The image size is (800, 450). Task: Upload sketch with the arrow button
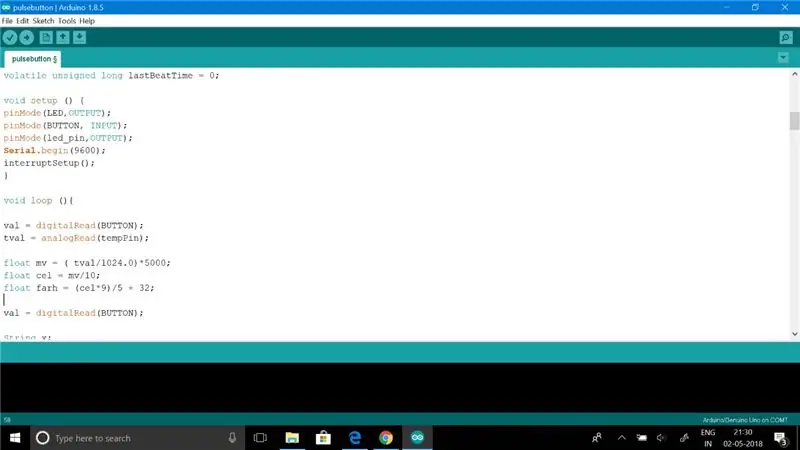pos(27,37)
